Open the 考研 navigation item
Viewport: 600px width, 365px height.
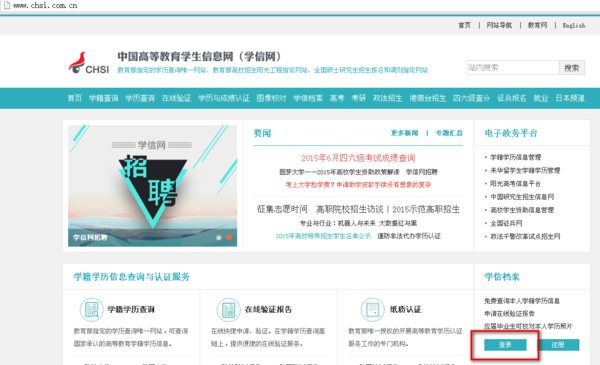click(x=359, y=98)
